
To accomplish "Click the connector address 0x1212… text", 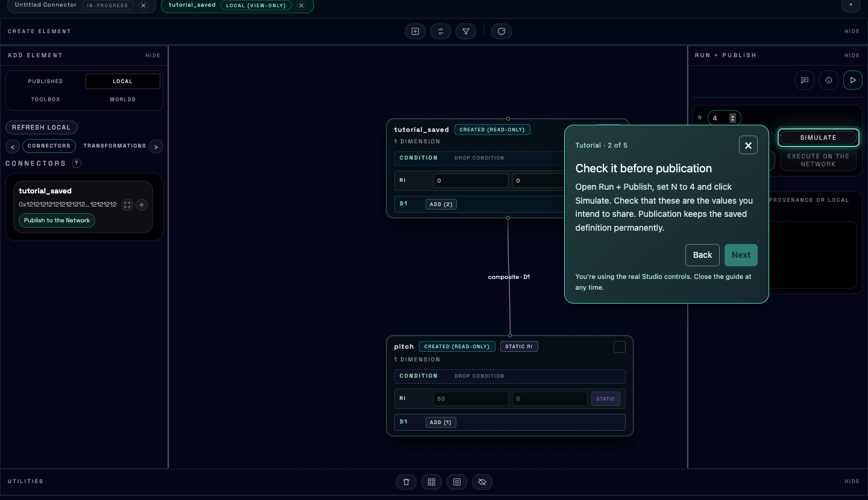I will 68,205.
